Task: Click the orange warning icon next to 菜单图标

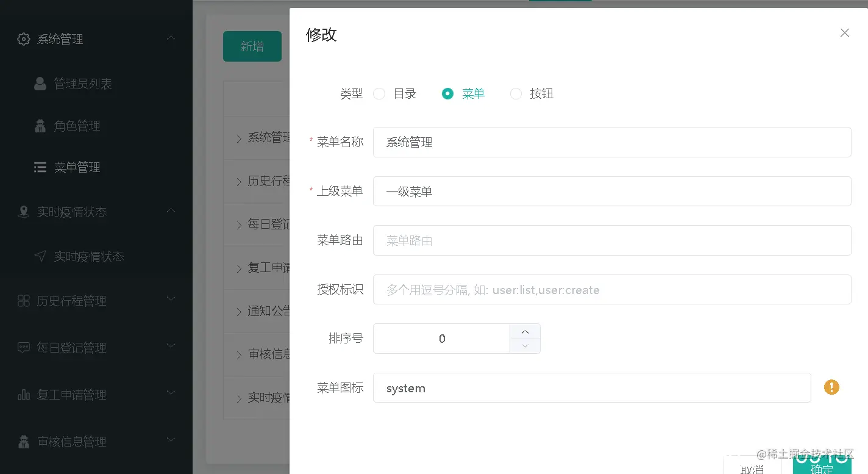Action: click(x=831, y=387)
